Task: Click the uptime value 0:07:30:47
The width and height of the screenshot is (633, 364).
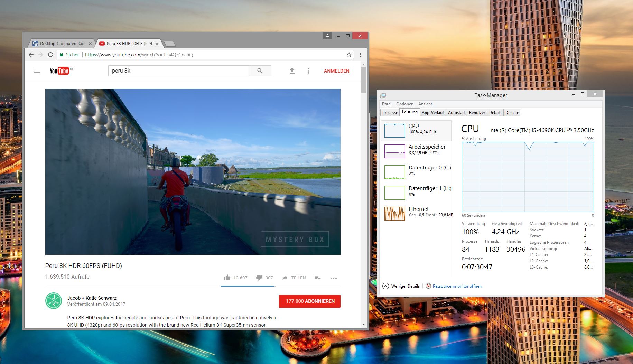Action: tap(477, 267)
